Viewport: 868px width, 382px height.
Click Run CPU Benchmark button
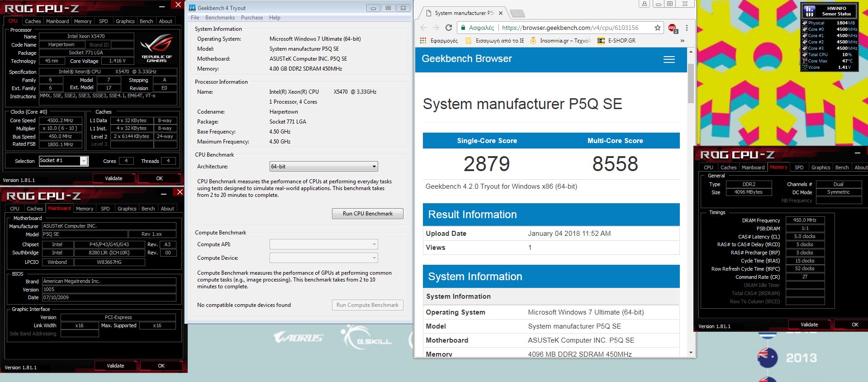(368, 214)
